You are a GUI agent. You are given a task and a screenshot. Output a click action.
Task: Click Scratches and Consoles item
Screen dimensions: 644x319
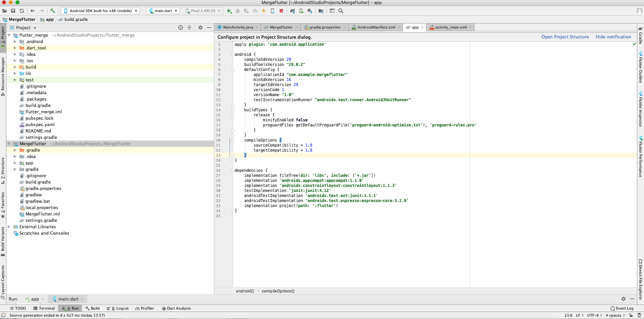pos(44,233)
